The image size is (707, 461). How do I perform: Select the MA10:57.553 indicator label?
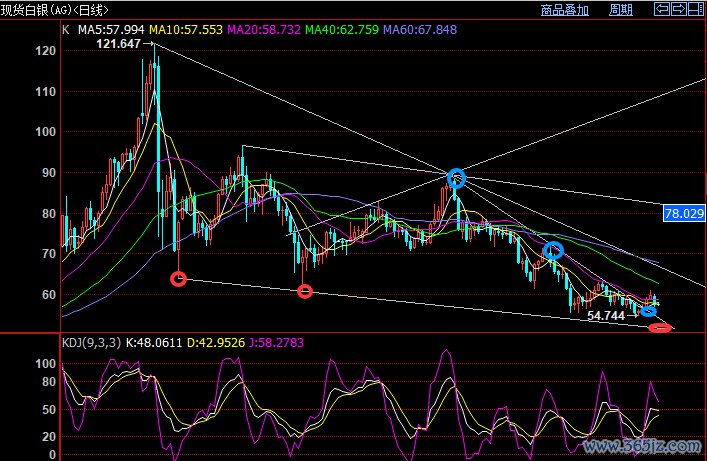click(186, 30)
